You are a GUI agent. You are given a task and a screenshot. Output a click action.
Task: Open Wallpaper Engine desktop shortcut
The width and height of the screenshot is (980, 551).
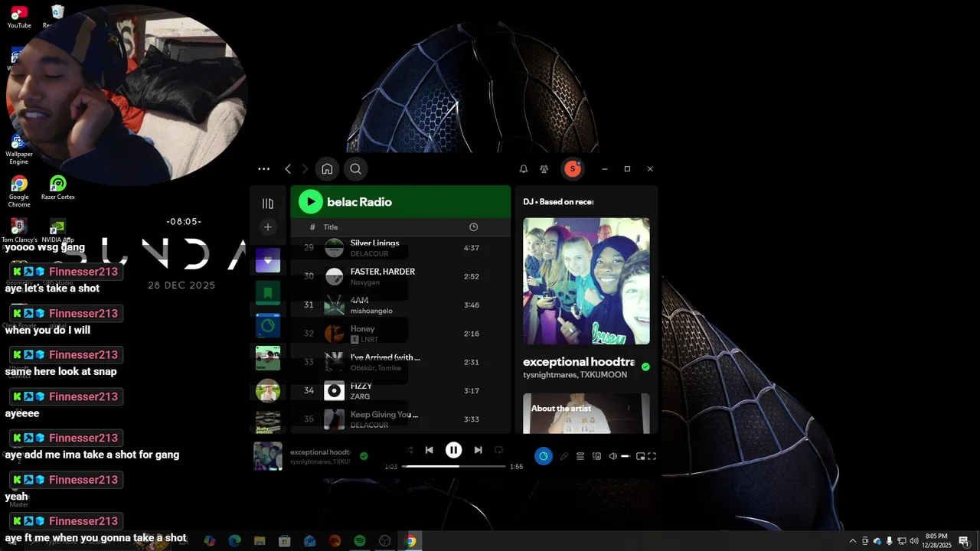[x=19, y=149]
